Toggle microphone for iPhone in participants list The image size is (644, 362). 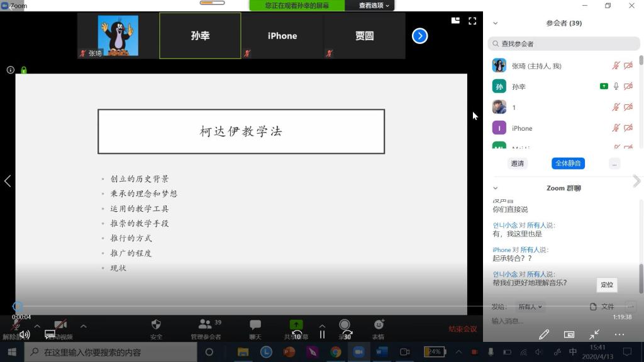point(616,128)
